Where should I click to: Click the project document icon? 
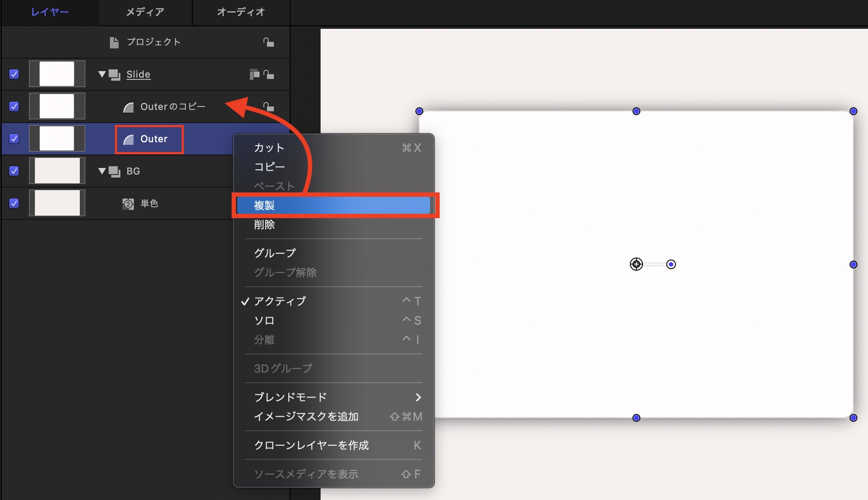[x=114, y=42]
